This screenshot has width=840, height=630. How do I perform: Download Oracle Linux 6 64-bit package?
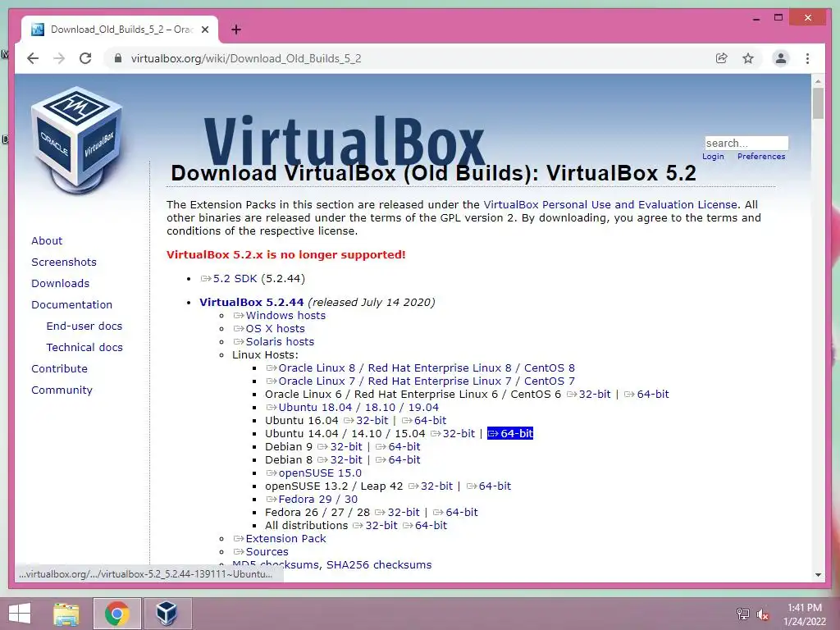pos(646,395)
